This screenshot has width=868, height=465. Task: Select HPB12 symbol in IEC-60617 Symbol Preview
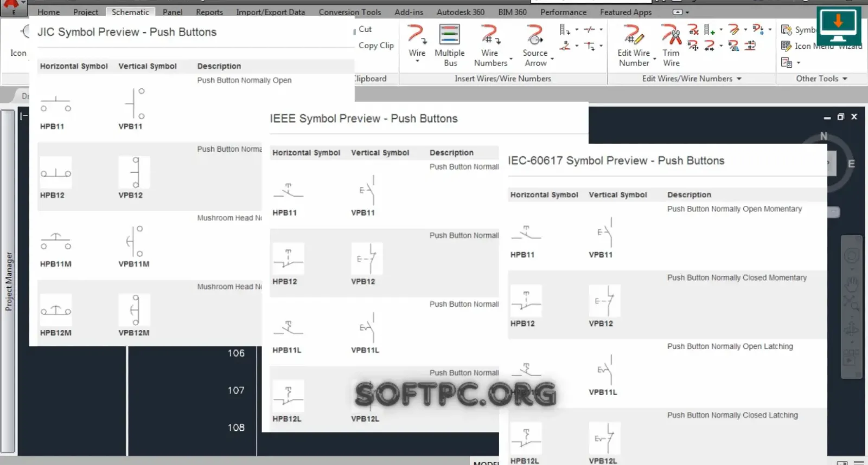point(526,301)
